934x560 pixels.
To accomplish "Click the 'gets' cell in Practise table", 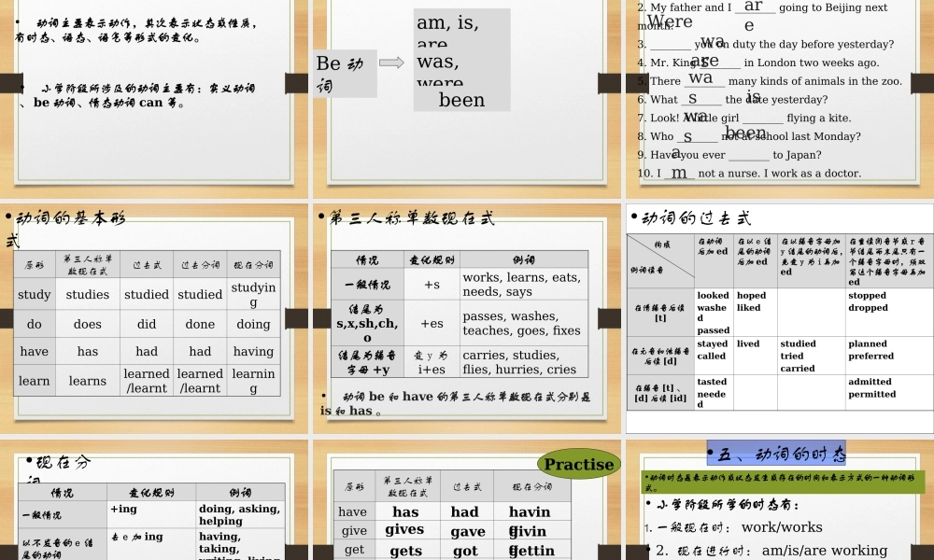I will (405, 551).
